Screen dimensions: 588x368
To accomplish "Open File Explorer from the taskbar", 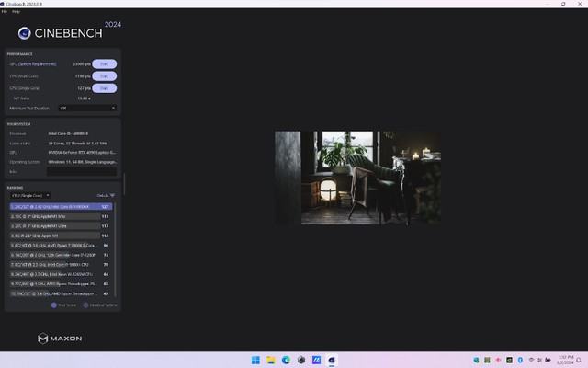I will 270,359.
